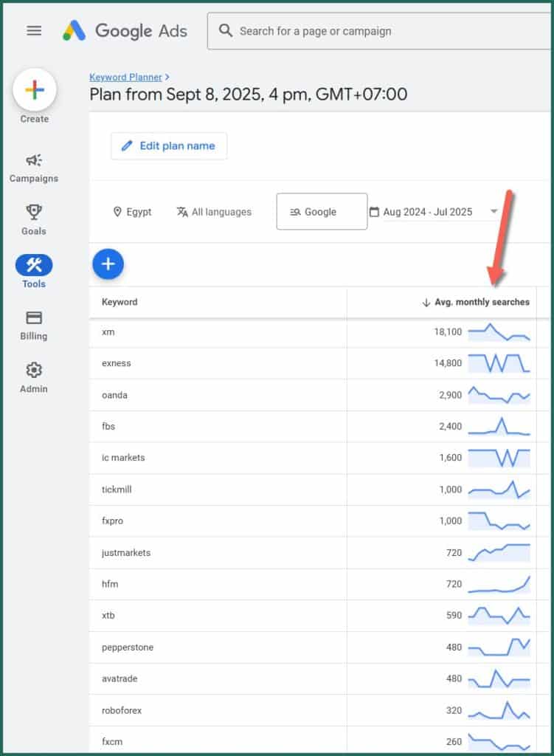Viewport: 554px width, 756px height.
Task: Open the Tools section
Action: tap(34, 272)
